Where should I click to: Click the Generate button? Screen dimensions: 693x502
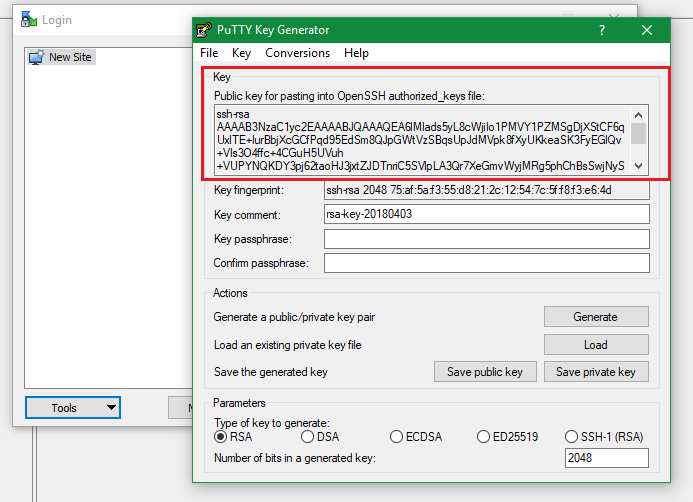pos(596,316)
